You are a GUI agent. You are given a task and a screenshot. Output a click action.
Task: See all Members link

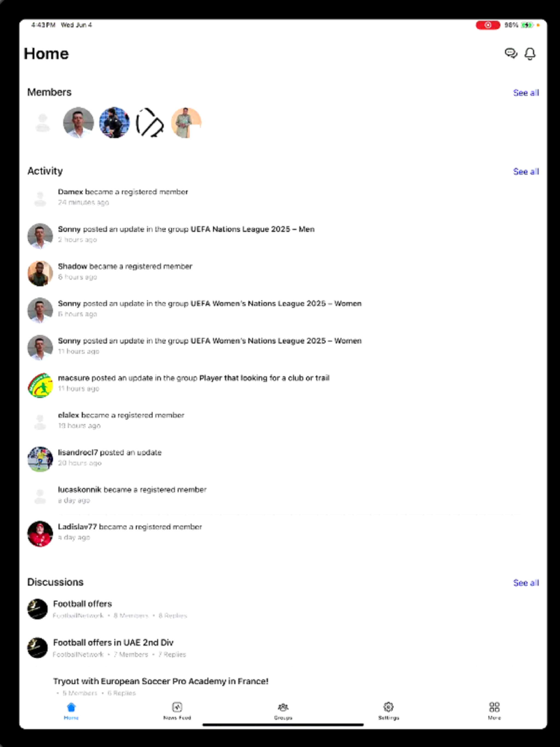(526, 93)
